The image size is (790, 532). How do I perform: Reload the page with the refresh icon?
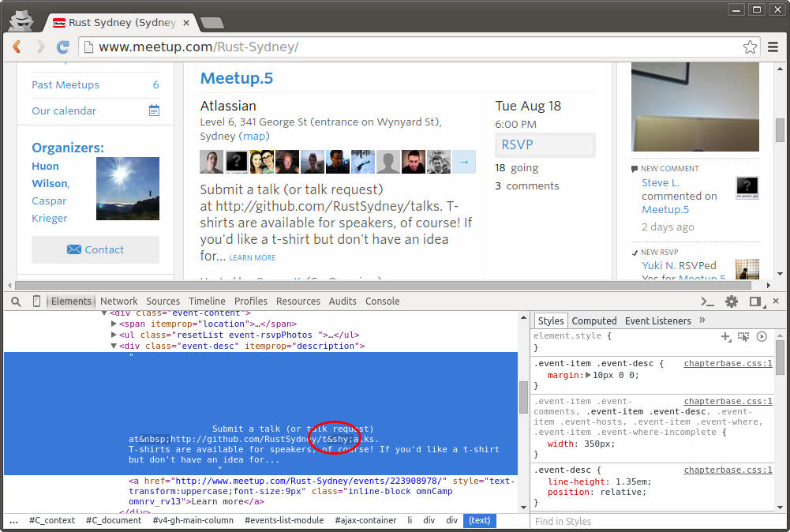click(63, 47)
